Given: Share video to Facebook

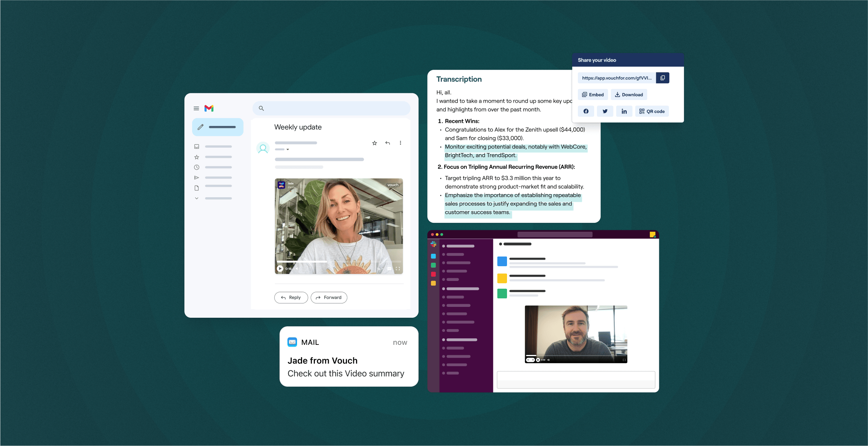Looking at the screenshot, I should click(x=586, y=111).
